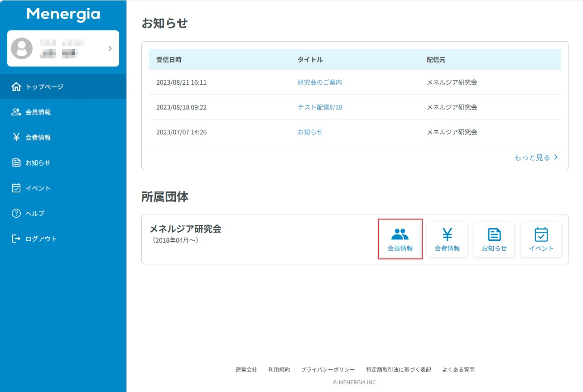The width and height of the screenshot is (583, 392).
Task: Click the 所属団体 section heading
Action: 165,196
